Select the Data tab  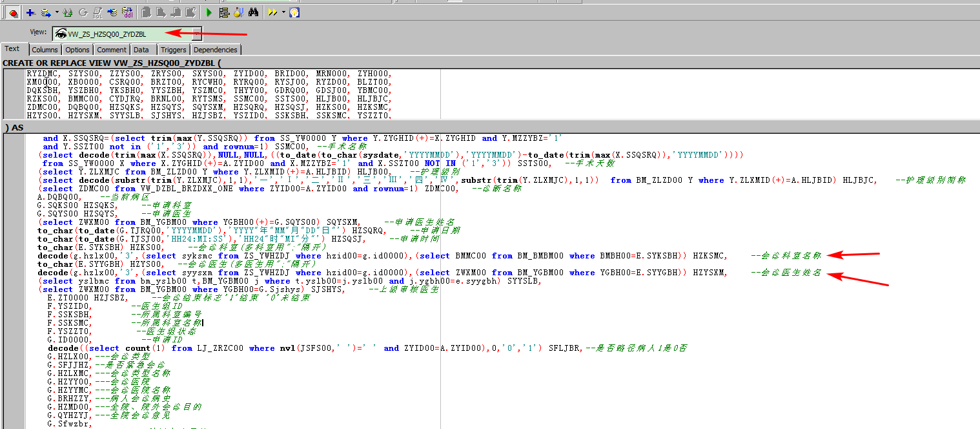pos(141,50)
